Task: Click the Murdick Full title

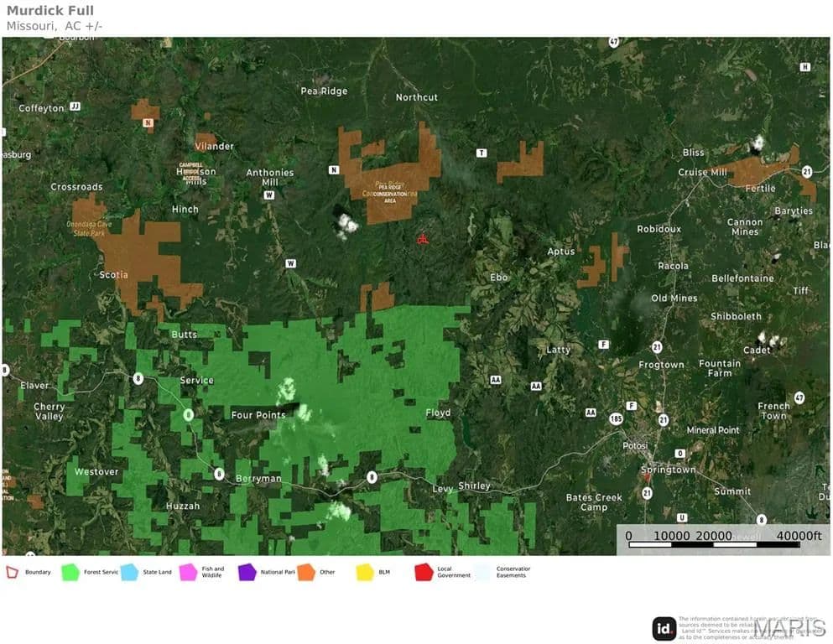Action: [x=50, y=11]
